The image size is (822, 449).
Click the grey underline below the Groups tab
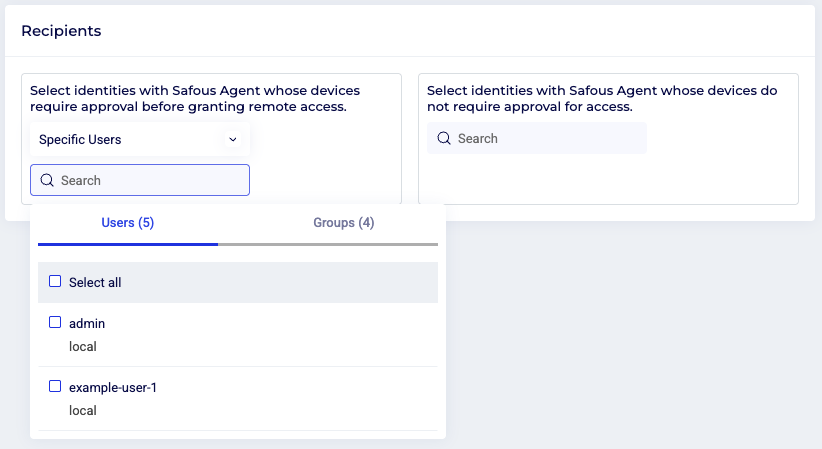point(328,244)
